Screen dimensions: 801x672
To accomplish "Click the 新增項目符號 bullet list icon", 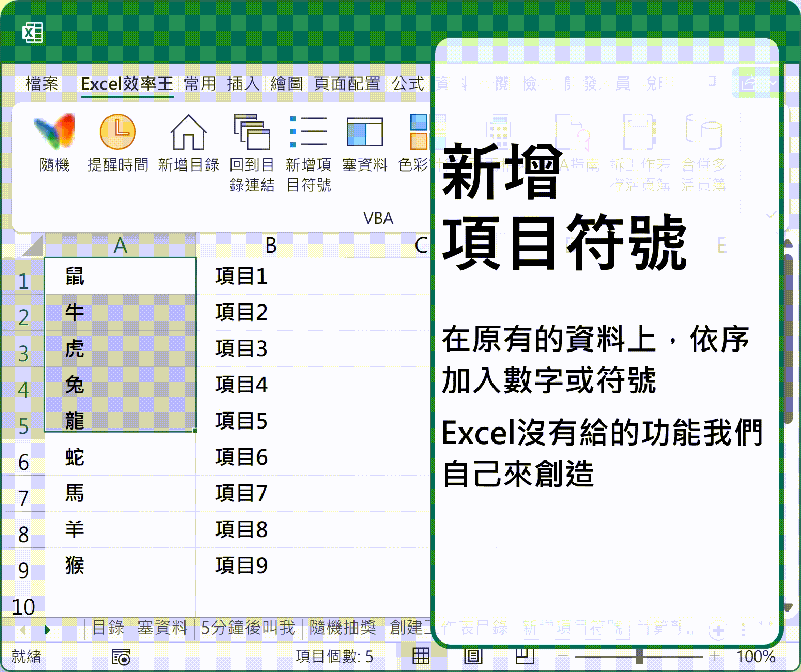I will tap(309, 132).
